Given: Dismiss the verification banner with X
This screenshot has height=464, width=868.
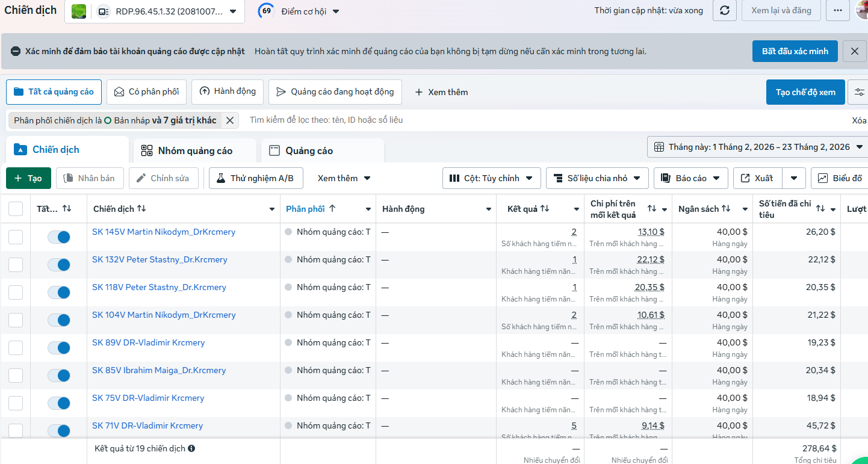Looking at the screenshot, I should [855, 51].
